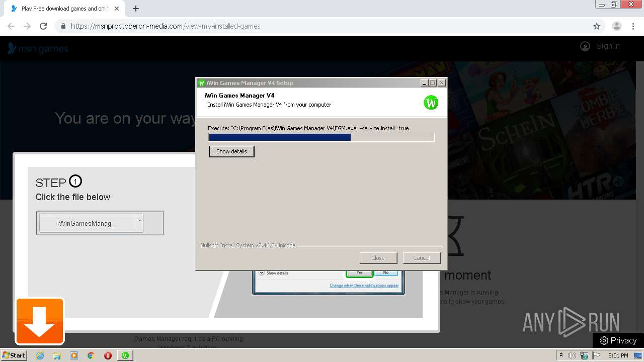Click the sign-in user avatar icon
Screen dimensions: 644x362
tap(585, 46)
